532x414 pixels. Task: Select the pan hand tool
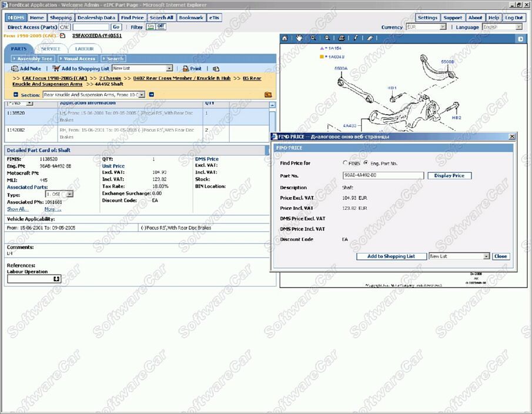pos(299,38)
